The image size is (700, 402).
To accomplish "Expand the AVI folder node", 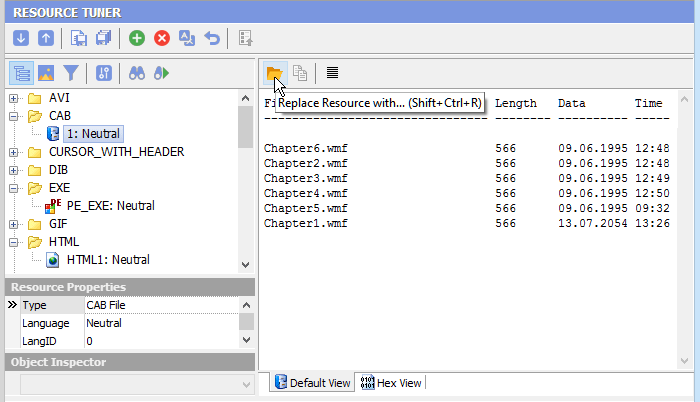I will click(x=13, y=98).
